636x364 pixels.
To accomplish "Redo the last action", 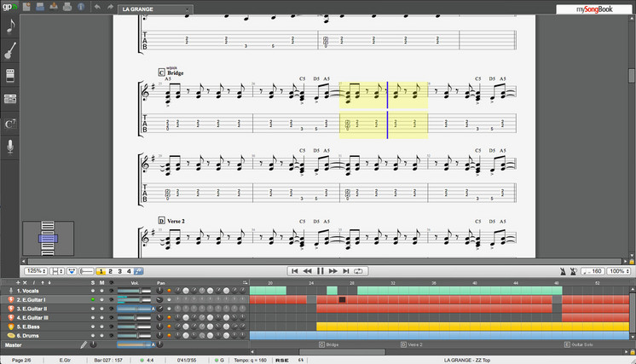I will (x=110, y=7).
